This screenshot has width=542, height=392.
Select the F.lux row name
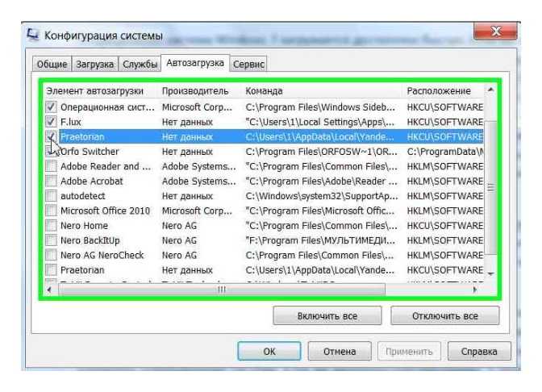[x=70, y=122]
